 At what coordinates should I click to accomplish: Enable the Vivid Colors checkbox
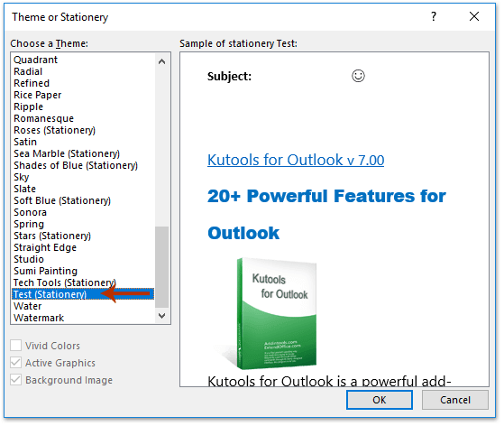click(x=15, y=346)
